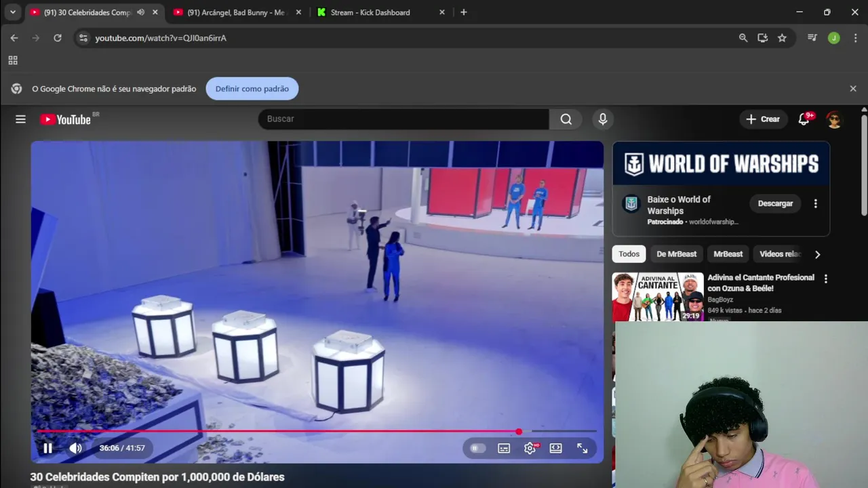Mute the tab via speaker icon
Viewport: 868px width, 488px height.
coord(140,12)
